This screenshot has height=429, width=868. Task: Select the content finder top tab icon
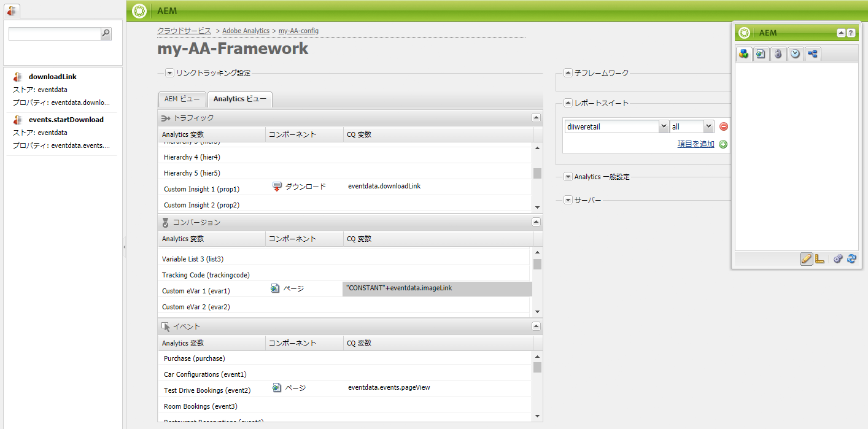(12, 10)
